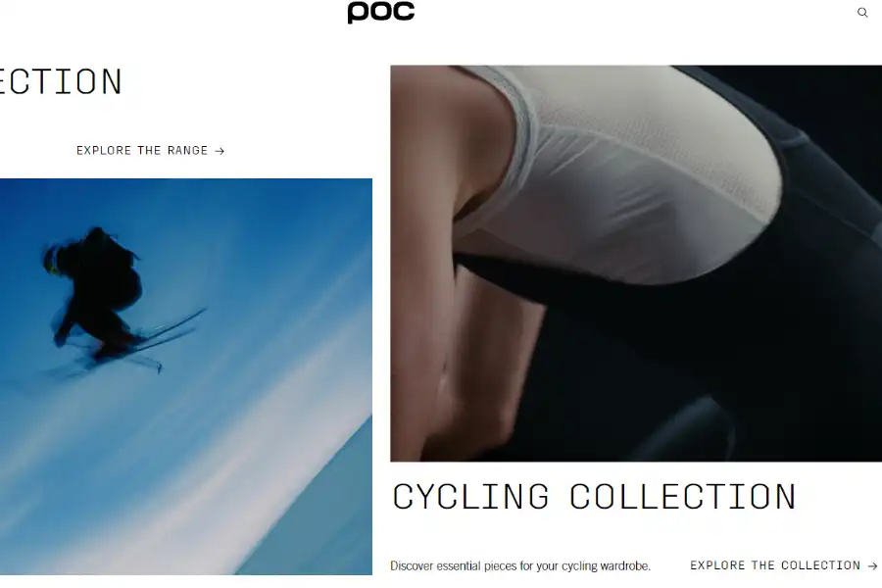Click the blue skier photo
This screenshot has width=882, height=588.
185,376
